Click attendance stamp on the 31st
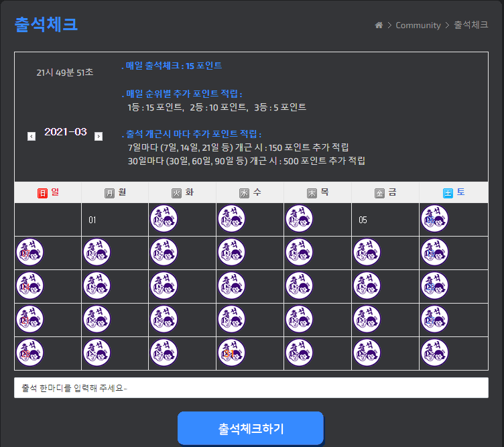 point(231,353)
